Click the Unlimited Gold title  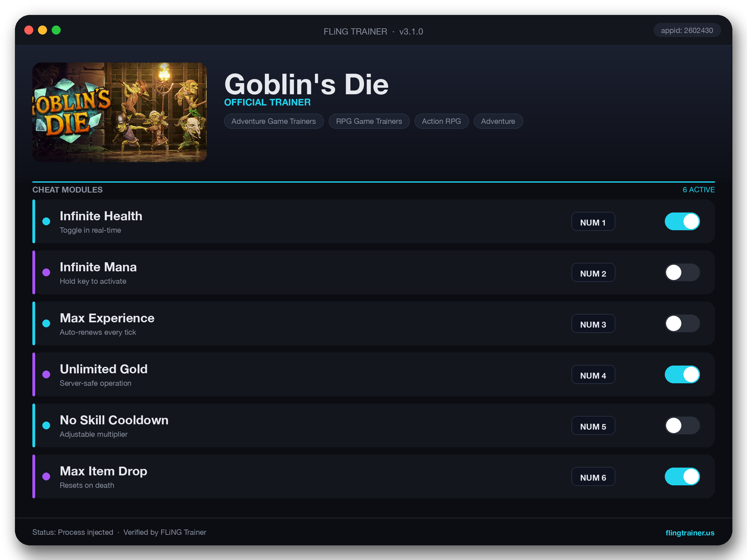(104, 369)
